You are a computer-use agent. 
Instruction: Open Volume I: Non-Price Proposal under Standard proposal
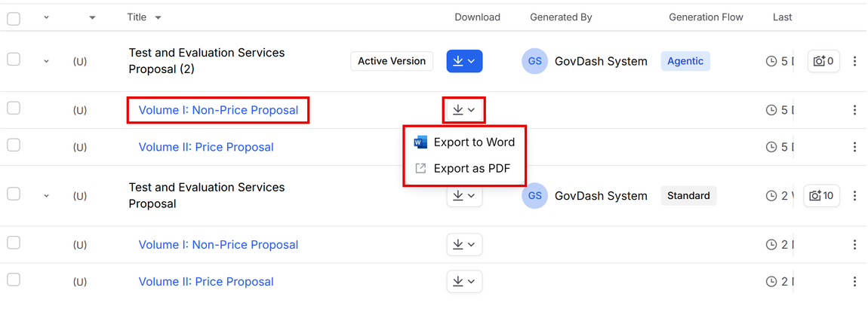pyautogui.click(x=218, y=244)
